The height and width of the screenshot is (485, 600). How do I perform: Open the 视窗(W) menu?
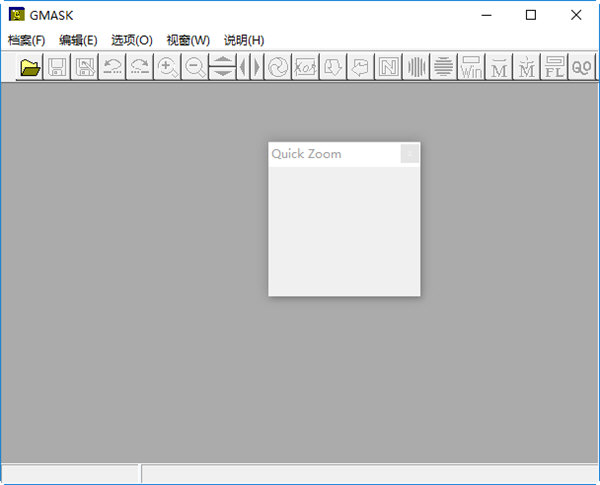tap(188, 40)
